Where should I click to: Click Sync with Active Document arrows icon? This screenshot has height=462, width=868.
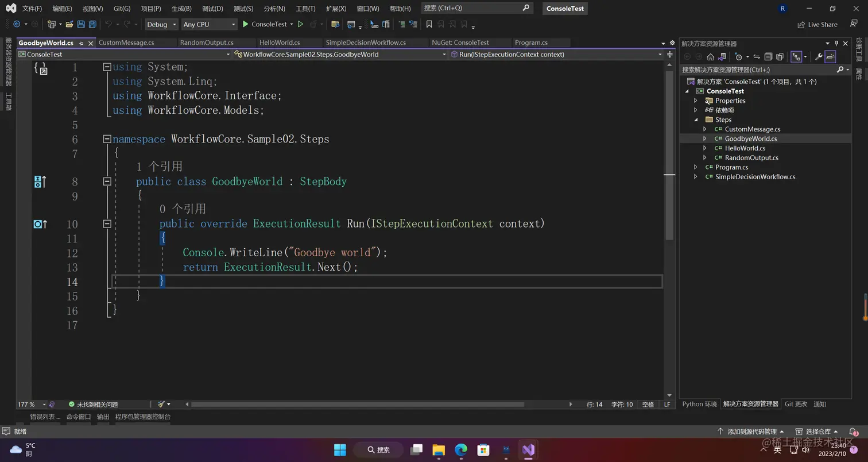(x=757, y=57)
